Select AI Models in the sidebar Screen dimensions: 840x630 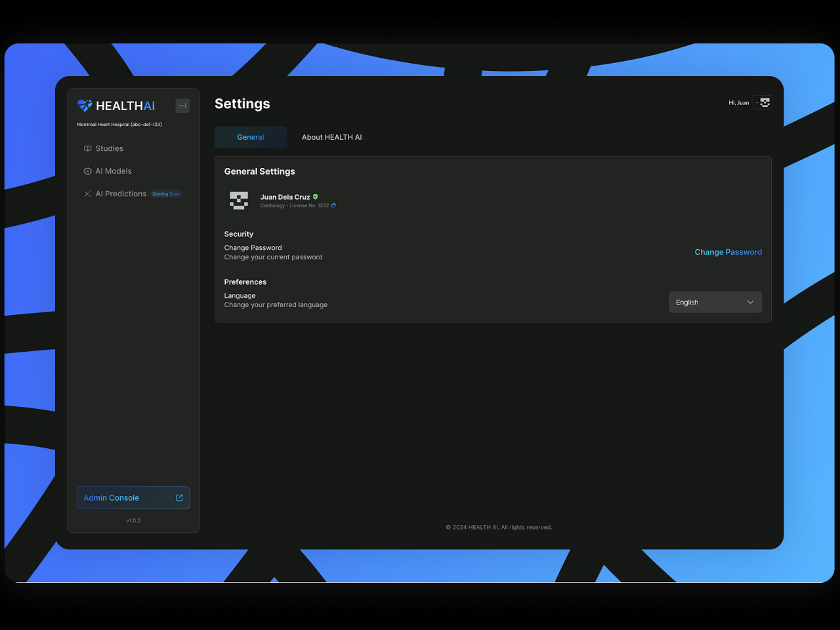click(x=114, y=171)
